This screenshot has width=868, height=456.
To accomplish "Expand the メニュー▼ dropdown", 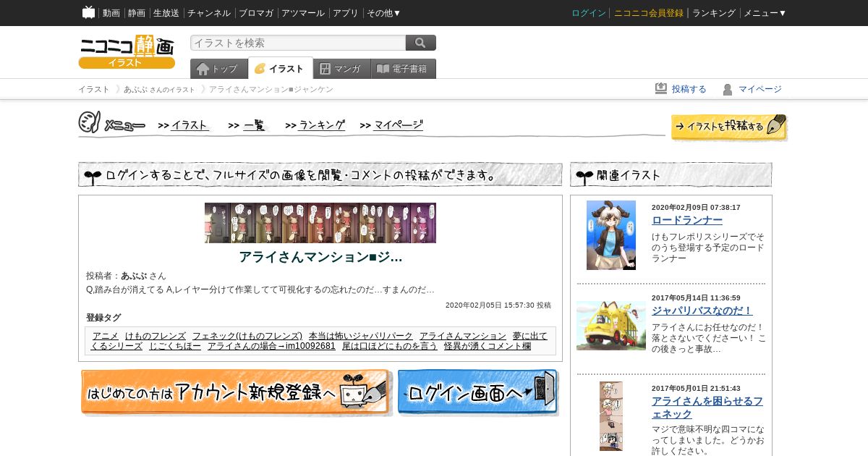I will 765,13.
